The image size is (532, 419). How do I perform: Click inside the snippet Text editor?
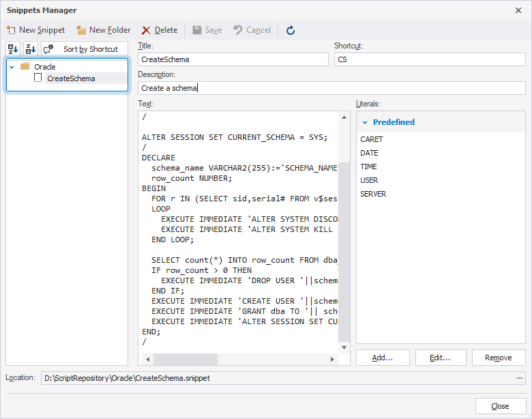click(239, 232)
